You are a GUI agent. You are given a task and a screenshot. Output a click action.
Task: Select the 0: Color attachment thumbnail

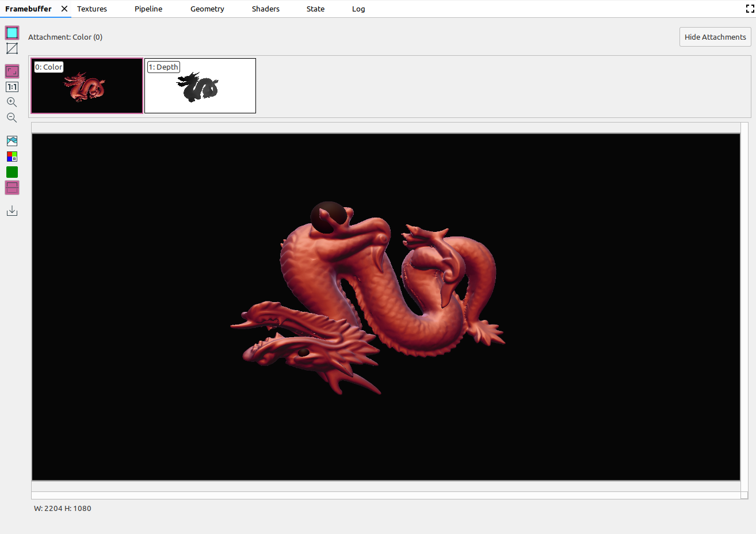(x=87, y=86)
